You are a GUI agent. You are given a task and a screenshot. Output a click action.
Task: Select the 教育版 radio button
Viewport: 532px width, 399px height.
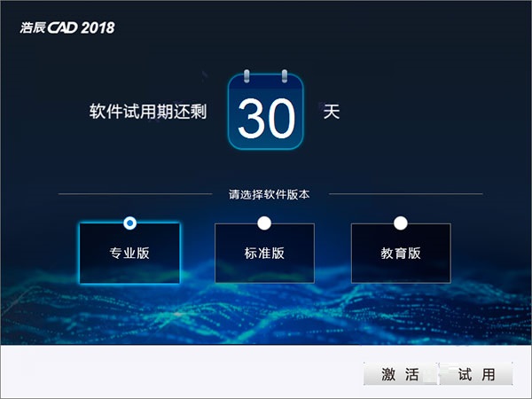[x=401, y=223]
